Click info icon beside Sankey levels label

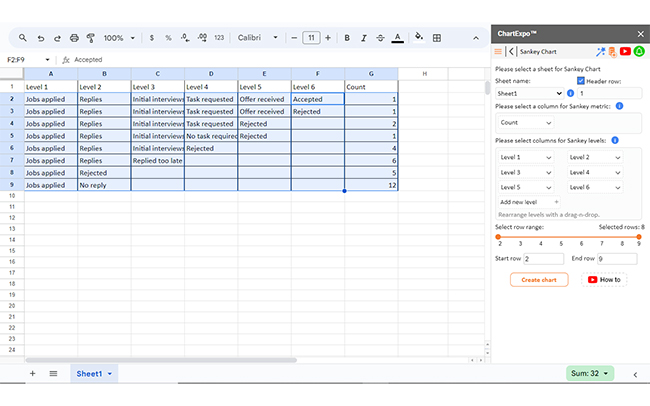tap(615, 141)
